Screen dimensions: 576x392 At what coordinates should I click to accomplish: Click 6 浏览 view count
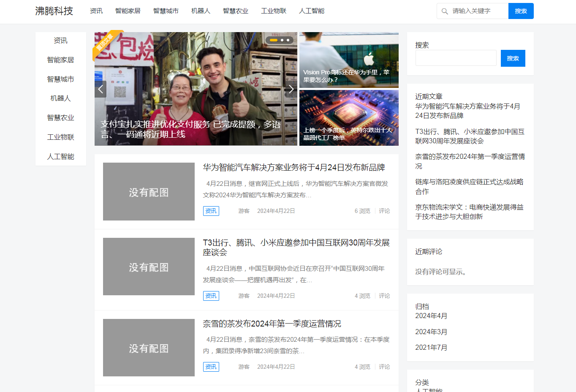pos(362,211)
